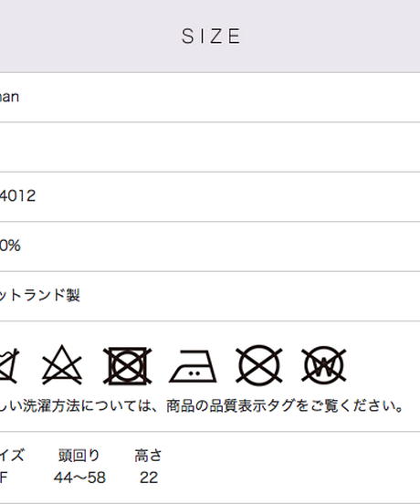Select the iron medium heat icon

coord(193,366)
